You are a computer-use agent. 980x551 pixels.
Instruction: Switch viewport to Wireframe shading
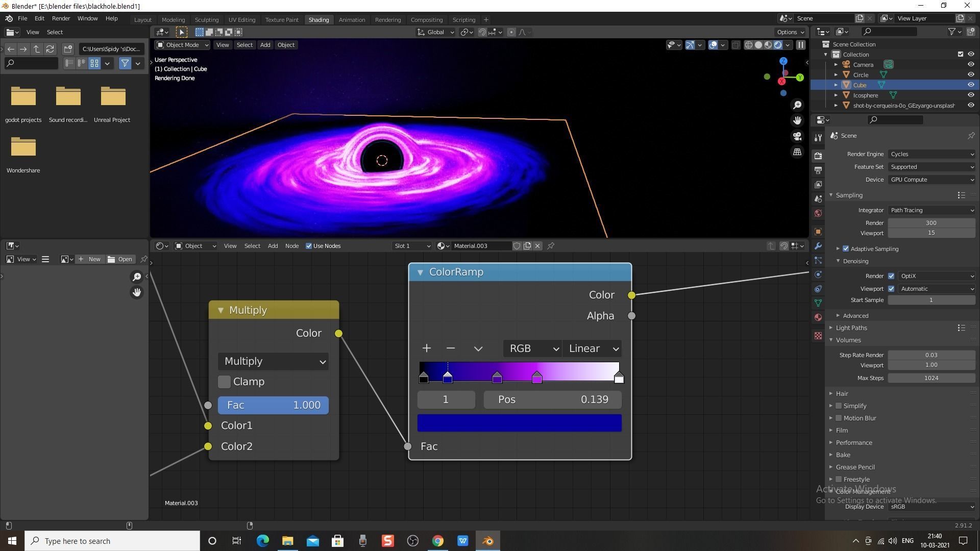click(x=749, y=45)
